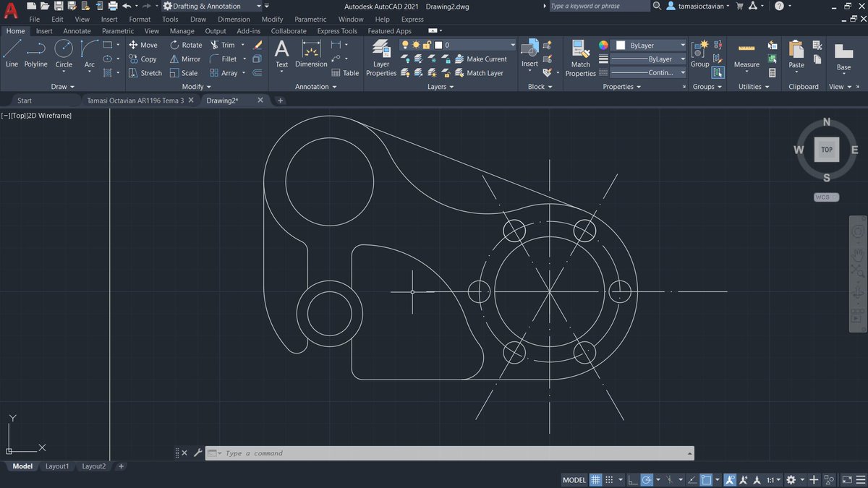Toggle annotation objects visibility in status bar
Screen dimensions: 868x488
click(730, 480)
